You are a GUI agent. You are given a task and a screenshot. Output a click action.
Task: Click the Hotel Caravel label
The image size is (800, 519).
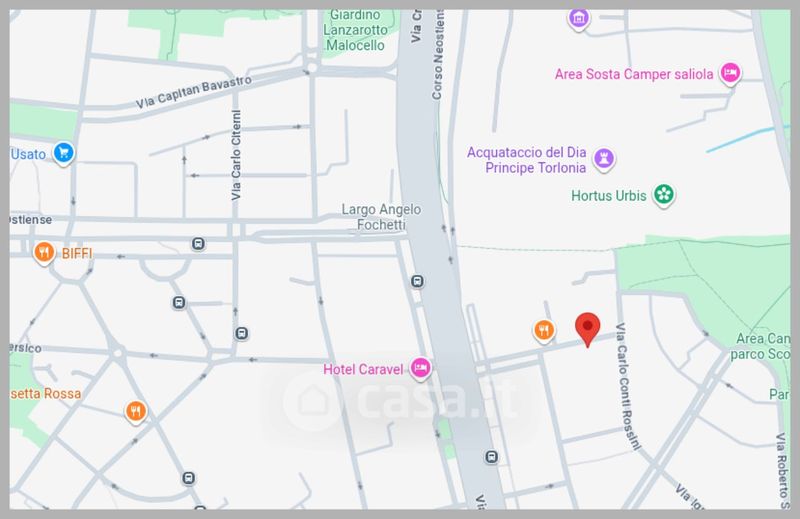[x=363, y=369]
